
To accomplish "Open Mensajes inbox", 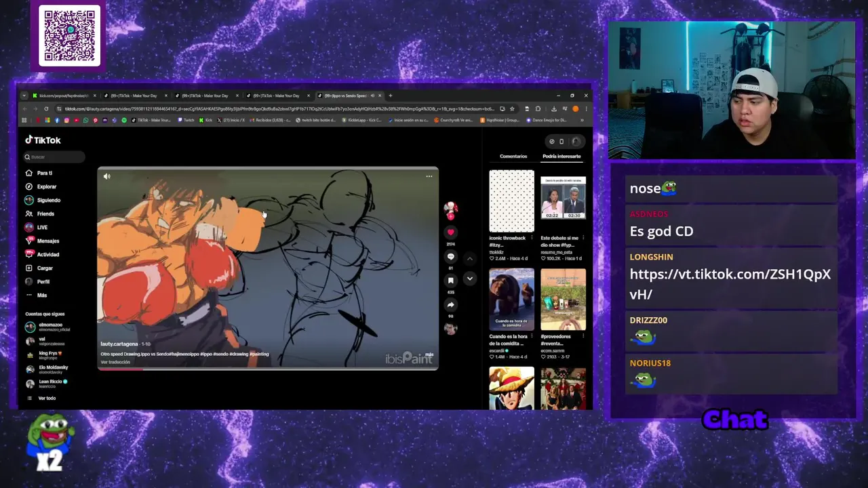I will click(42, 241).
